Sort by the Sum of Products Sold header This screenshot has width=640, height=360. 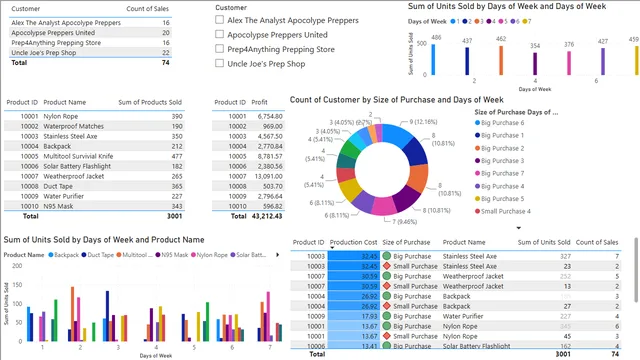point(150,102)
